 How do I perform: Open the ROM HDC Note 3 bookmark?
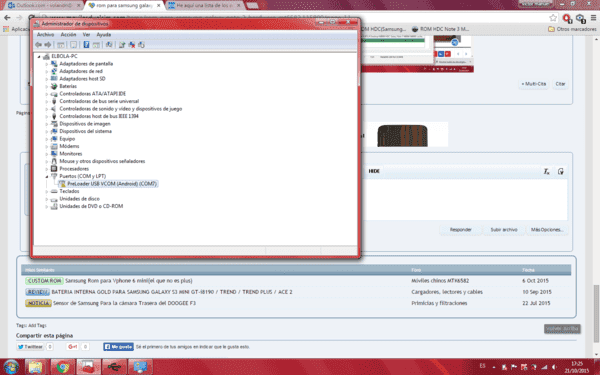440,29
